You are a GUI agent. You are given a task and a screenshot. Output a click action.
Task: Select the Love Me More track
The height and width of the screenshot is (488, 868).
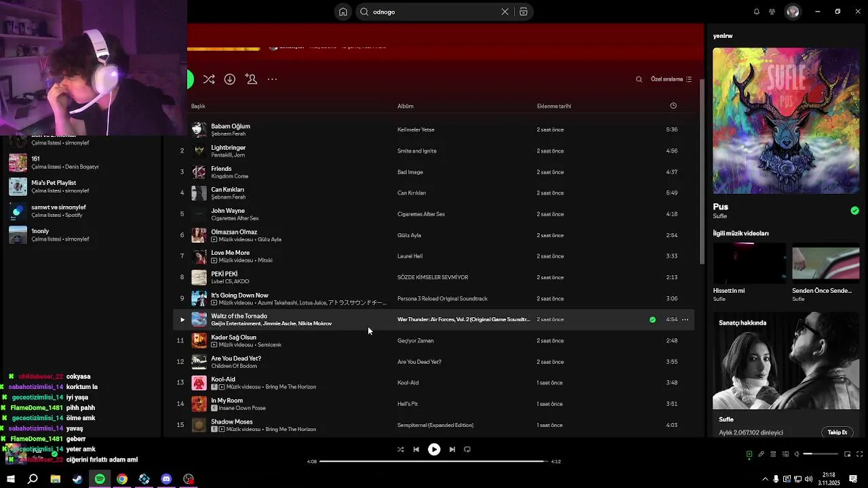click(x=230, y=253)
